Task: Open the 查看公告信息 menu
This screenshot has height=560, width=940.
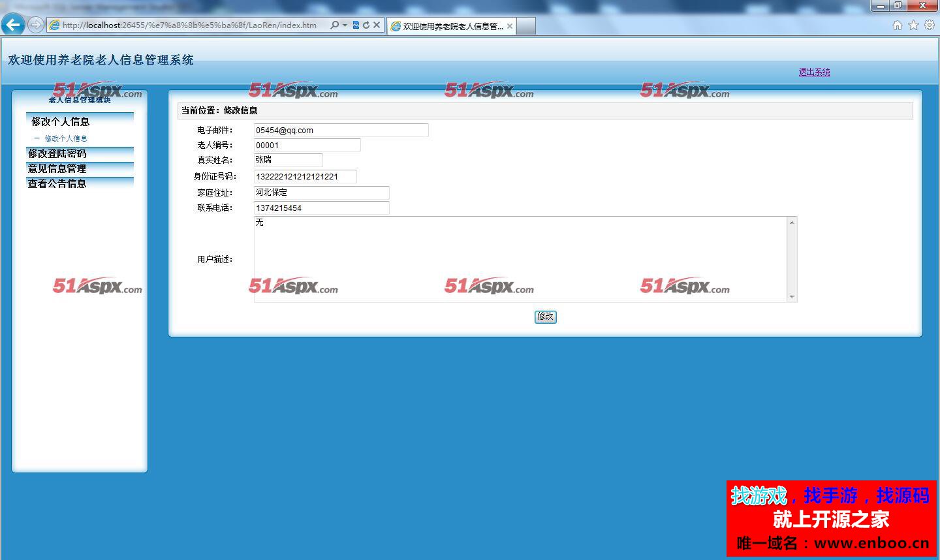Action: click(x=80, y=183)
